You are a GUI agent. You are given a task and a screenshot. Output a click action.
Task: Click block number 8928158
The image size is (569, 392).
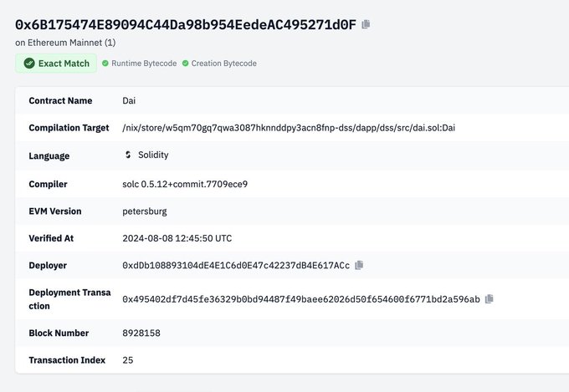(141, 333)
